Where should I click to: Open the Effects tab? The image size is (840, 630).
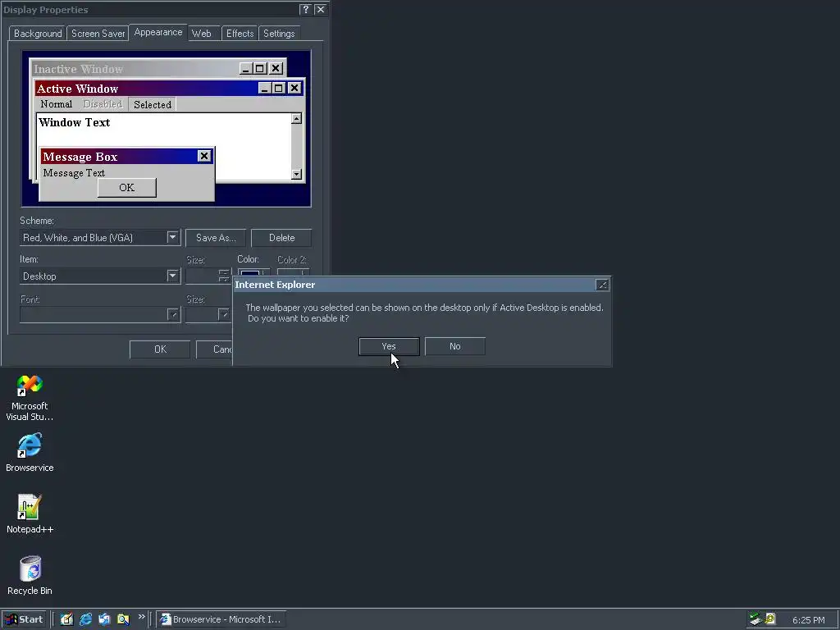click(x=240, y=33)
